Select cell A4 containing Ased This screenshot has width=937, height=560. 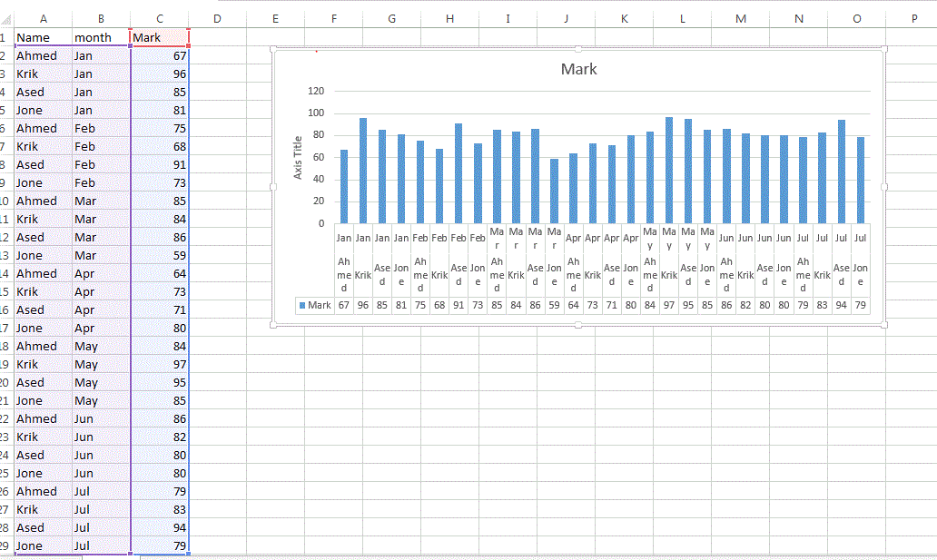click(x=43, y=92)
